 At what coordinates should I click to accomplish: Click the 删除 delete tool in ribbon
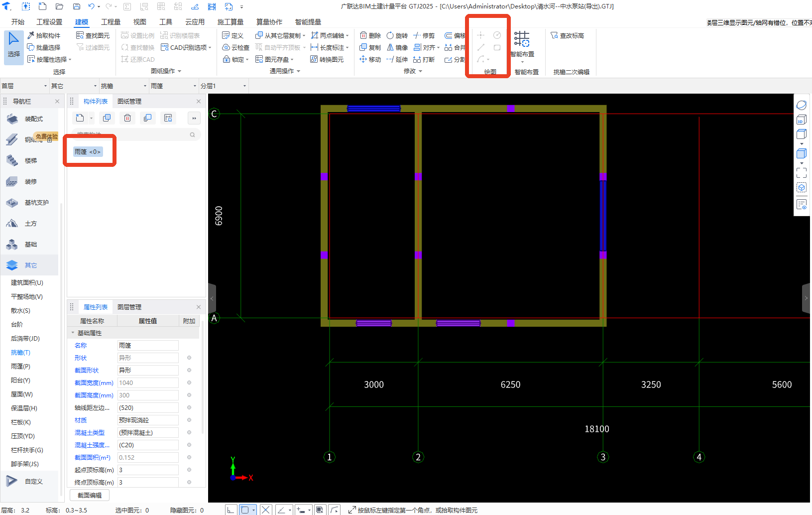(x=370, y=35)
